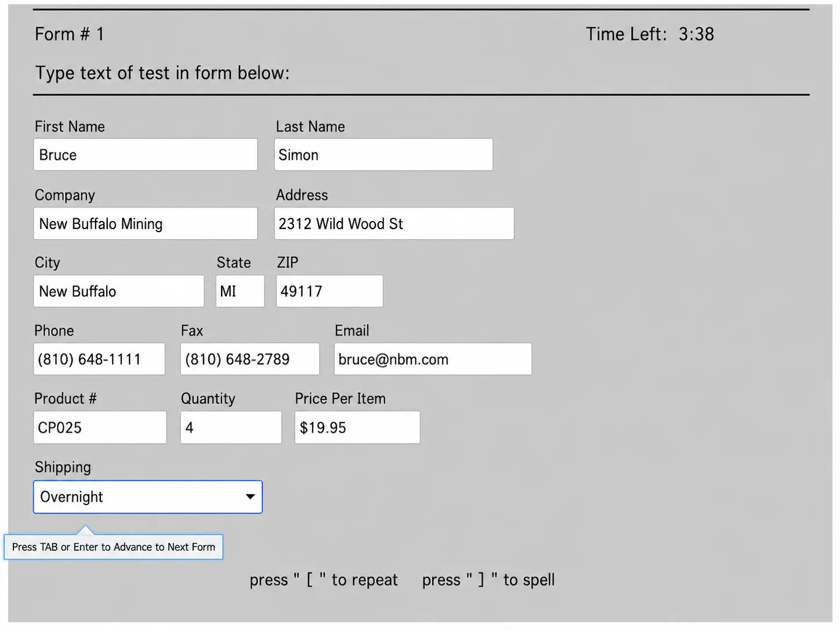Click the First Name field containing Bruce
Screen dimensions: 840x630
(x=146, y=155)
